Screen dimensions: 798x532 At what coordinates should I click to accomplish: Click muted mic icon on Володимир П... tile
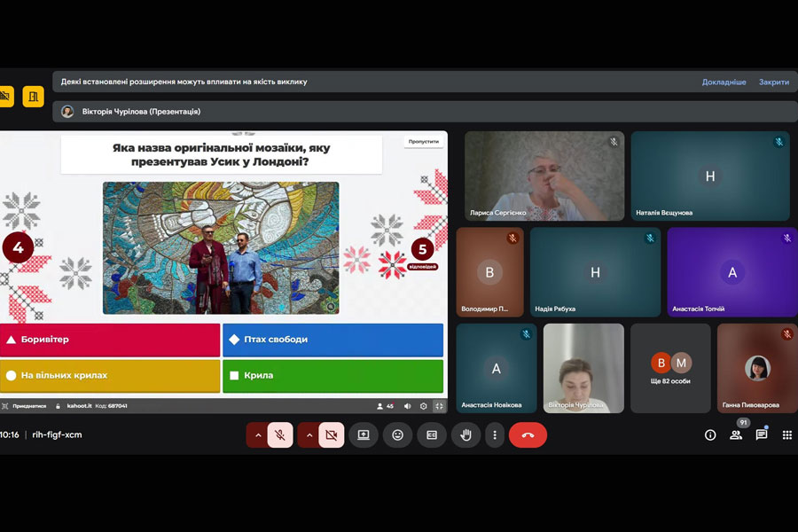pyautogui.click(x=512, y=238)
